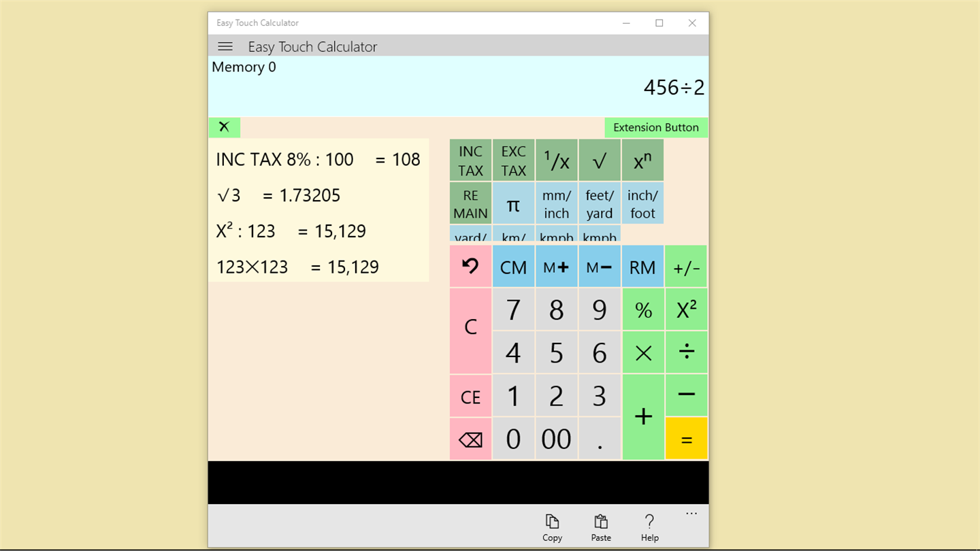Tap the divide operator key
Screen dimensions: 980x551
pos(686,352)
